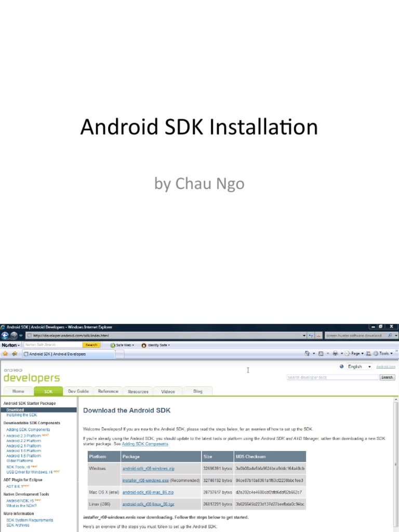Open the Favorites star icon

5,353
